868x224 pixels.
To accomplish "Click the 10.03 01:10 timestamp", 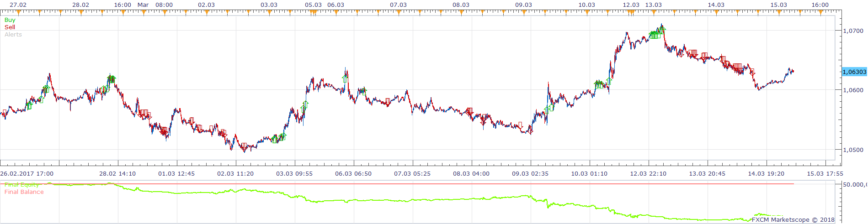I will pyautogui.click(x=589, y=174).
